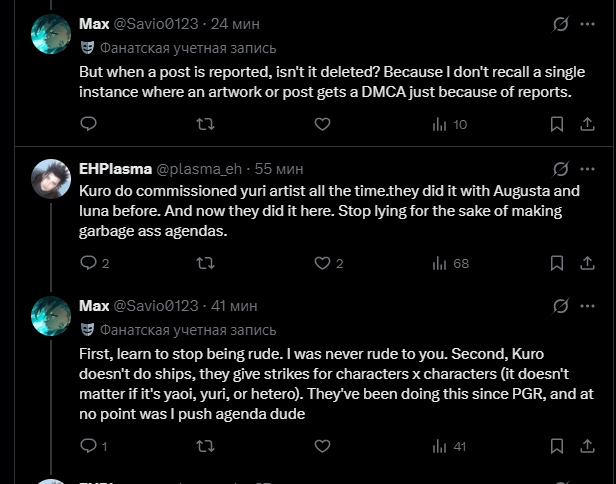Open more options on Max's 41 мин post
Image resolution: width=616 pixels, height=484 pixels.
[590, 304]
